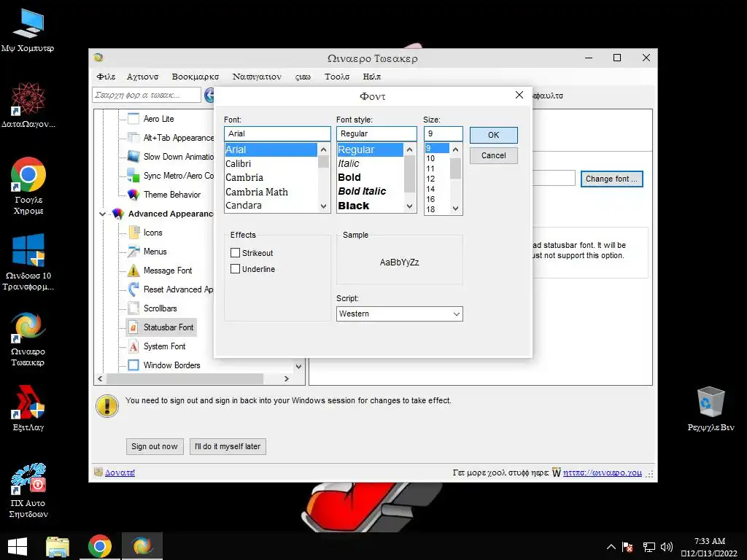Click the Menus tree item icon
This screenshot has width=747, height=560.
[x=134, y=252]
